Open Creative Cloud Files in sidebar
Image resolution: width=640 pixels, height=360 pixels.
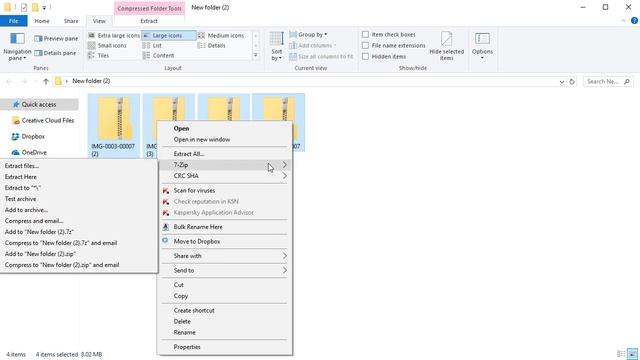(x=43, y=120)
